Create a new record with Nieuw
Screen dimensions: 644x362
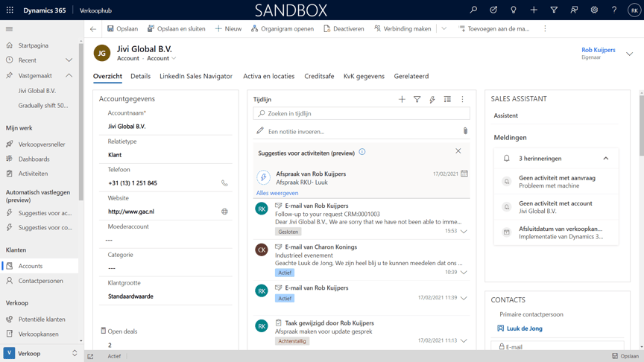(228, 29)
